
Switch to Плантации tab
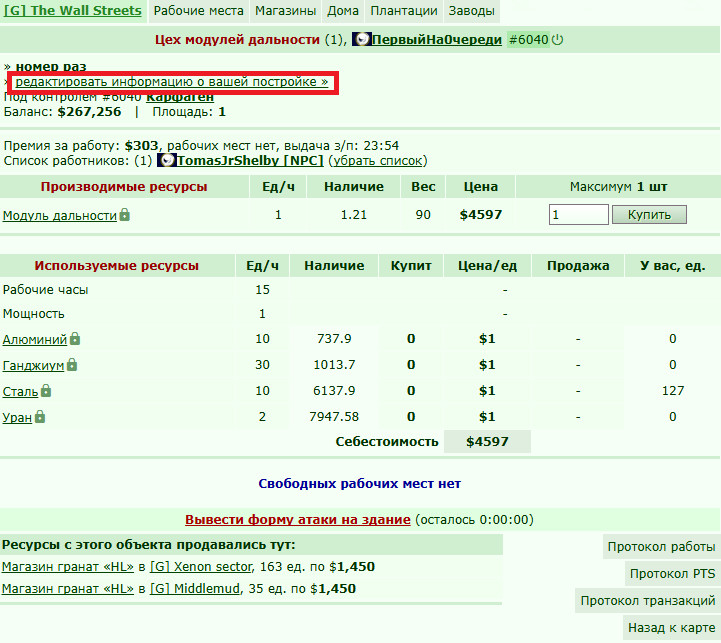pos(404,11)
